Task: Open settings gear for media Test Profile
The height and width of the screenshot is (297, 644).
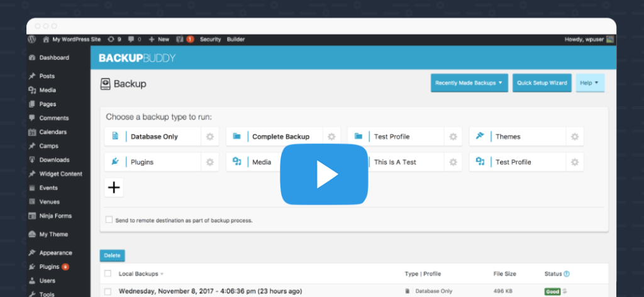Action: (x=575, y=162)
